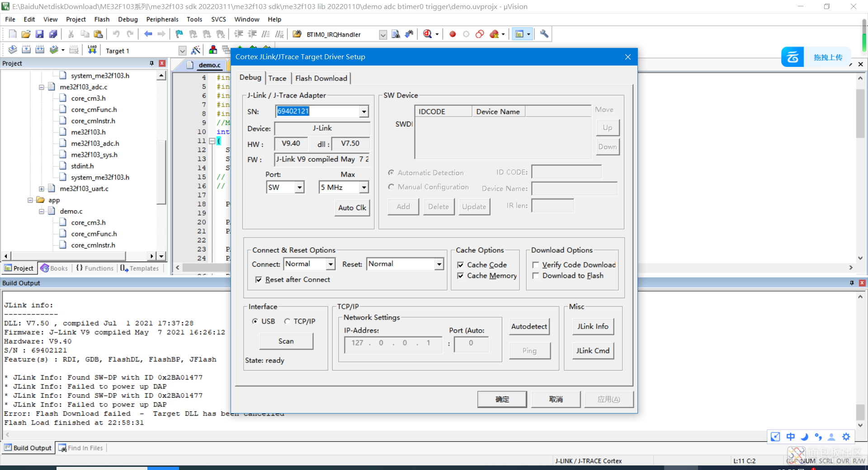Open the Connect Normal dropdown
868x470 pixels.
coord(331,264)
